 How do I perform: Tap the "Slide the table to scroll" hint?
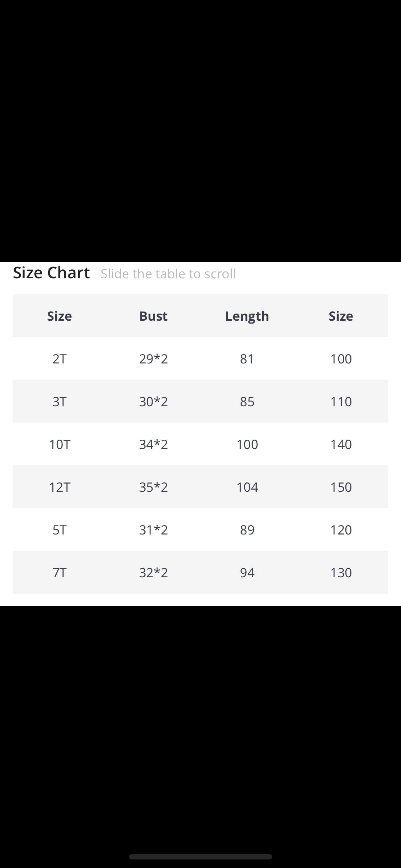coord(168,274)
